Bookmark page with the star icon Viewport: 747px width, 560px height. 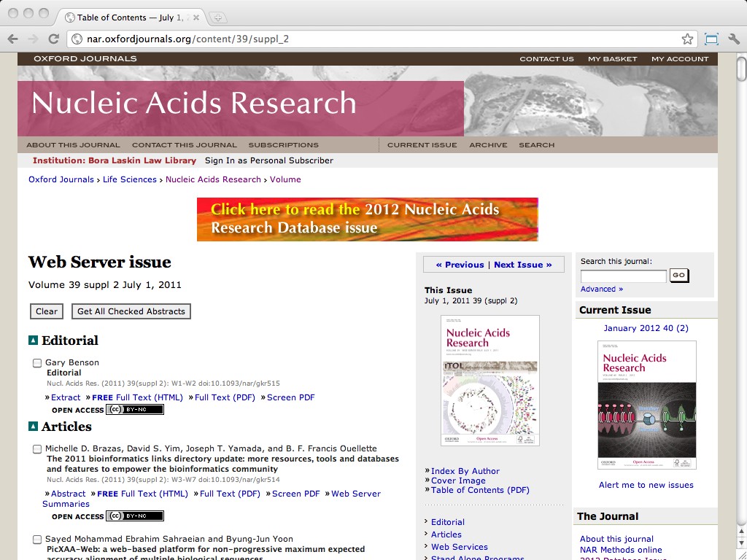[687, 39]
